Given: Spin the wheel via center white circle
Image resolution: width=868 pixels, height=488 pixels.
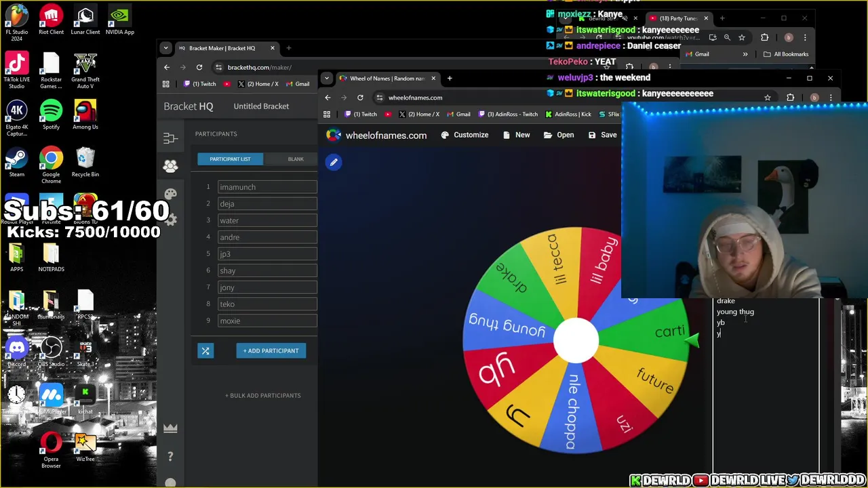Looking at the screenshot, I should (x=576, y=339).
